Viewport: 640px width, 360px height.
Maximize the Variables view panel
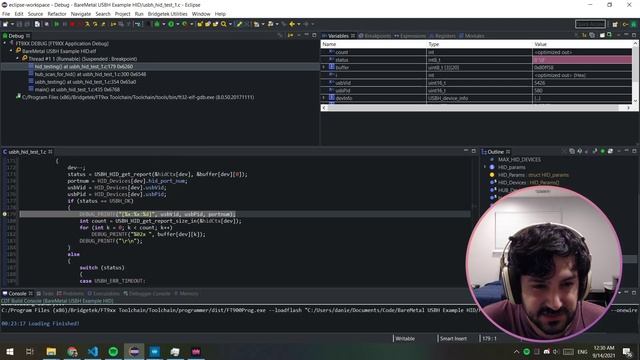pyautogui.click(x=634, y=36)
